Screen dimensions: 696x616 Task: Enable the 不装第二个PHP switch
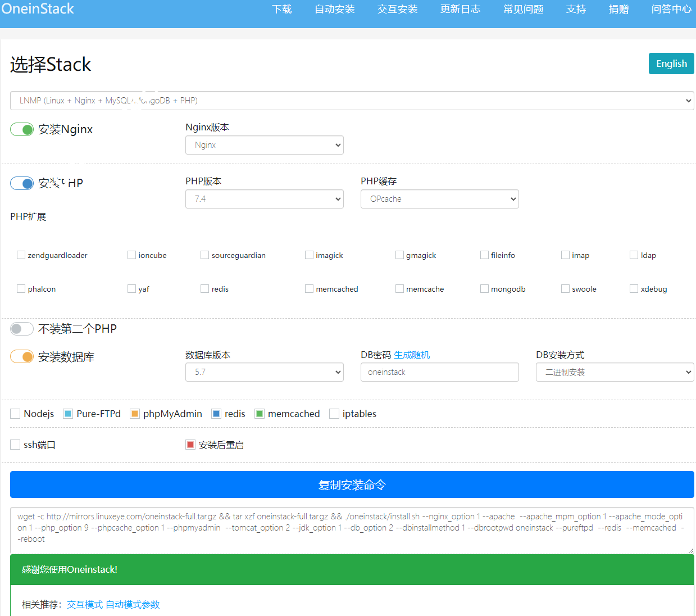tap(22, 329)
